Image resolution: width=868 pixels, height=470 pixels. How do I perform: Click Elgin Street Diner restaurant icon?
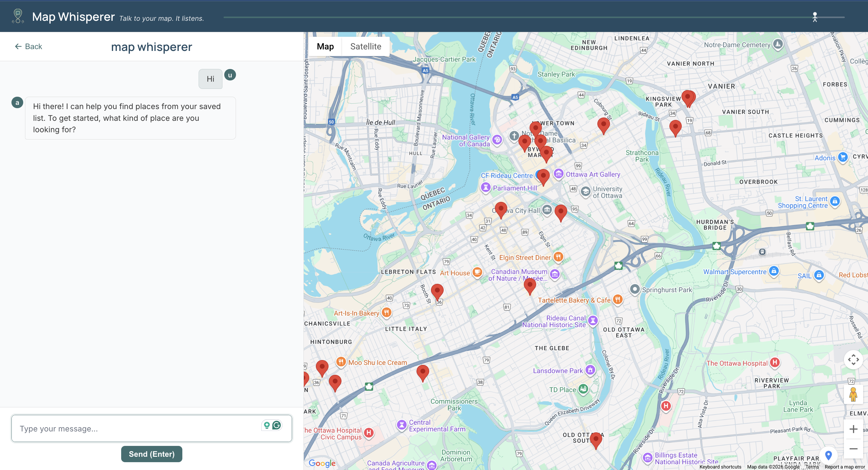tap(558, 257)
